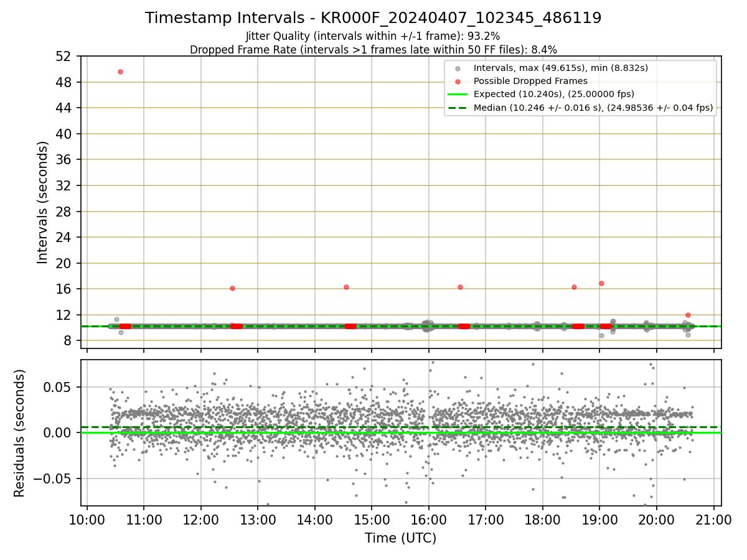
Task: Click the 11:00 x-axis tick label
Action: [144, 520]
